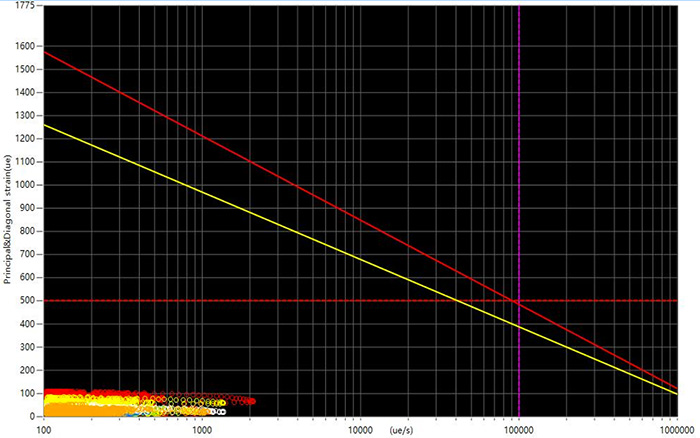The image size is (700, 438).
Task: Click the x-axis tick label '100000'
Action: pyautogui.click(x=519, y=430)
